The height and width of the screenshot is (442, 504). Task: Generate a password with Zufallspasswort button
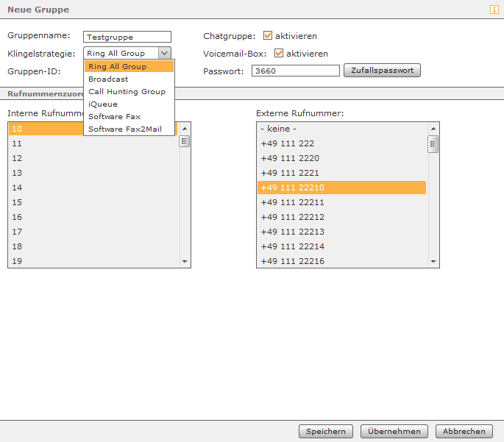(382, 71)
